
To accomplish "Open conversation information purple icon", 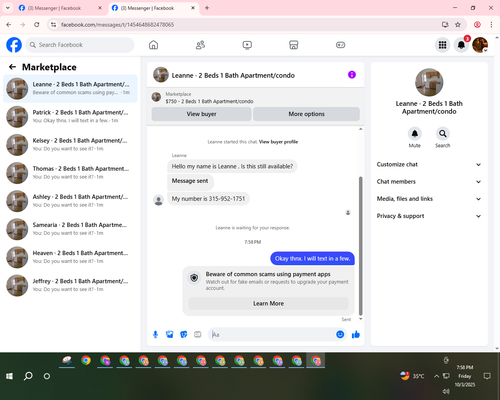I will click(352, 75).
